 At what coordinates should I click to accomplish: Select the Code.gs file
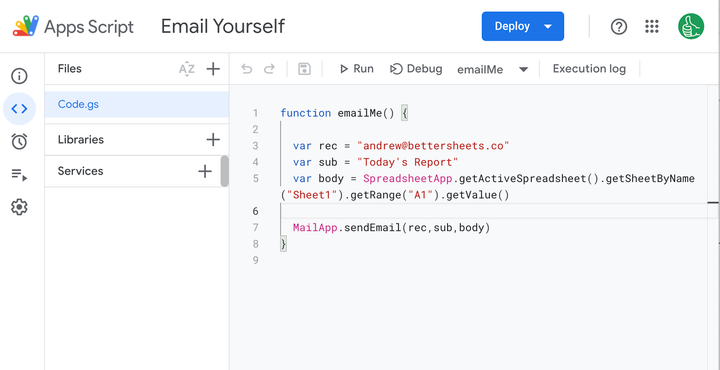[x=137, y=104]
